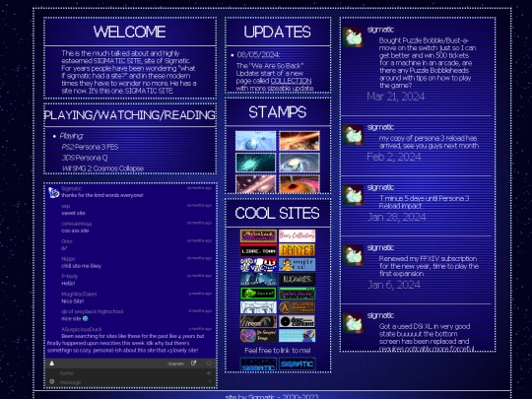532x399 pixels.
Task: Click the chatbox user profile icon
Action: pos(52,364)
